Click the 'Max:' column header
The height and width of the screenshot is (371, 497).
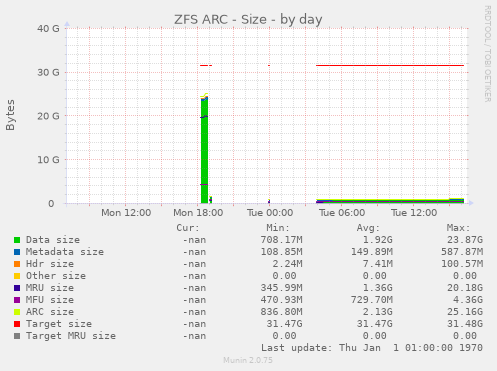pyautogui.click(x=458, y=228)
